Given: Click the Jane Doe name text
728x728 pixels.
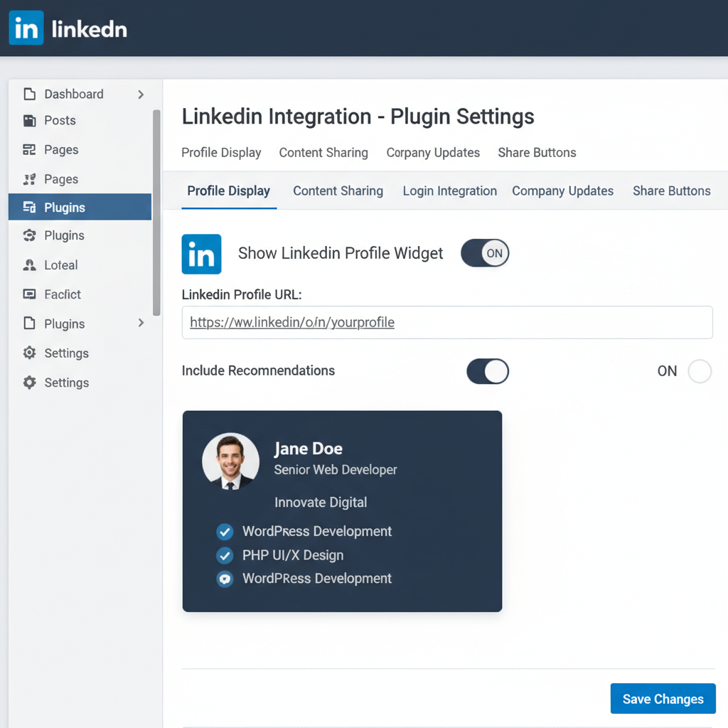Looking at the screenshot, I should (x=309, y=449).
